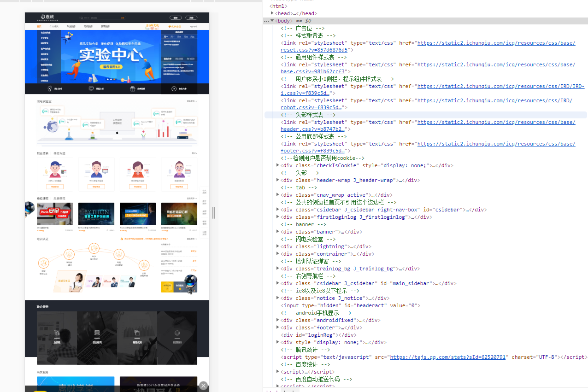This screenshot has height=392, width=588.
Task: Click the blue-cap boy avatar course card
Action: [55, 174]
